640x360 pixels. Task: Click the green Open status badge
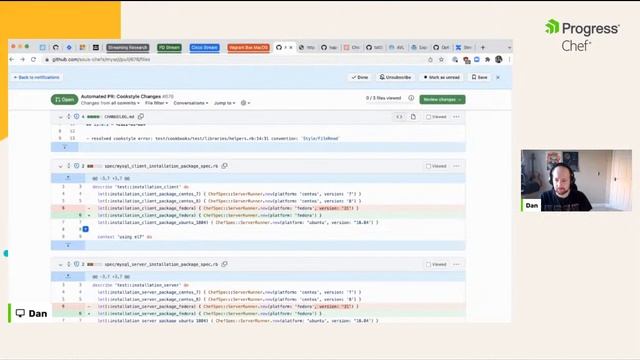[64, 100]
